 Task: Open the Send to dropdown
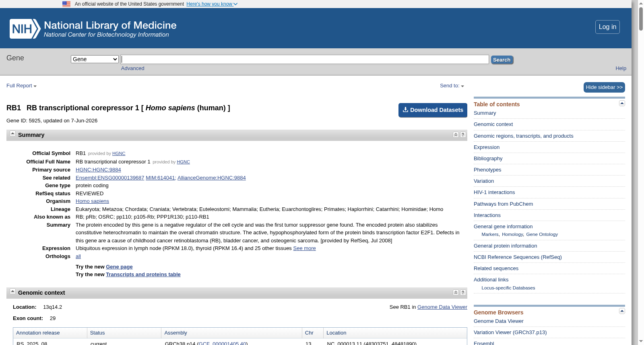click(452, 86)
